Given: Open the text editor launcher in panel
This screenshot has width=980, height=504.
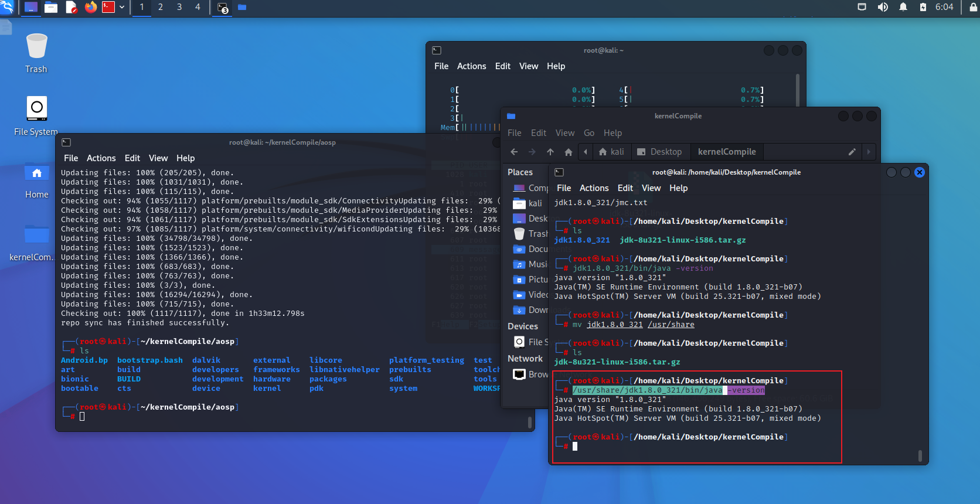Looking at the screenshot, I should click(71, 7).
